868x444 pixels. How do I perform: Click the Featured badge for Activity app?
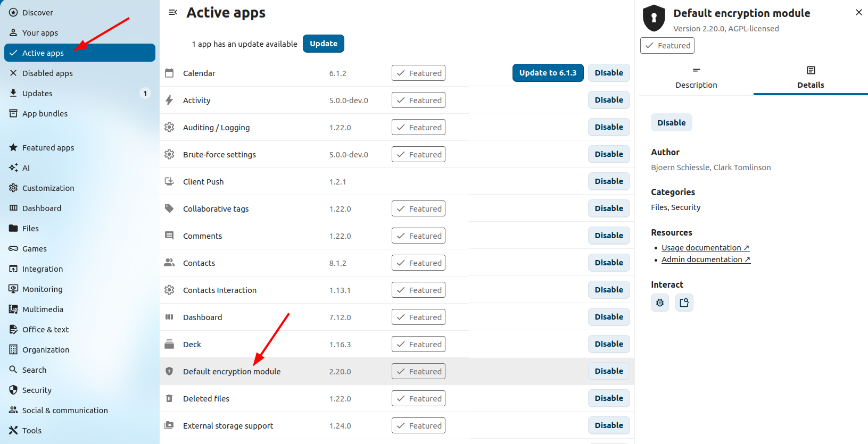point(418,100)
